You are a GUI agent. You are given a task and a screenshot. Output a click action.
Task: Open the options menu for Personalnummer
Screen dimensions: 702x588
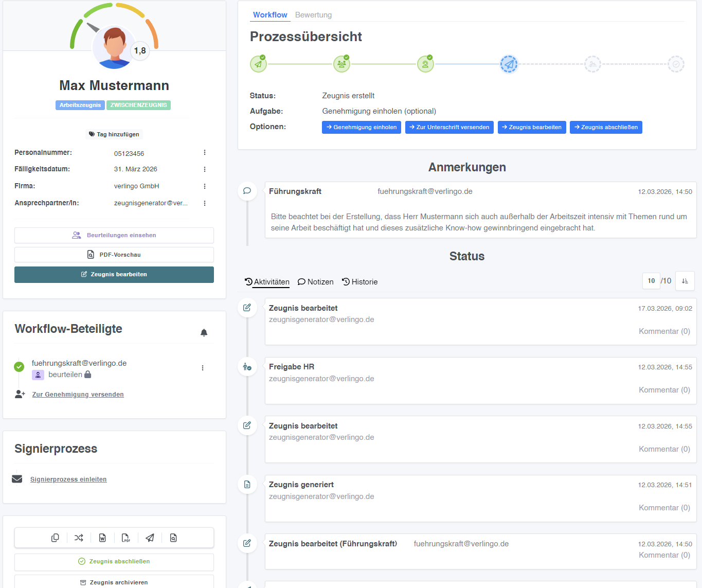(x=205, y=153)
